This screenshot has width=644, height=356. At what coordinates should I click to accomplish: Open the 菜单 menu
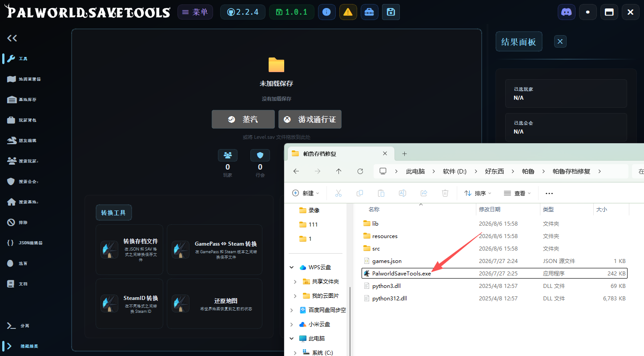(195, 12)
